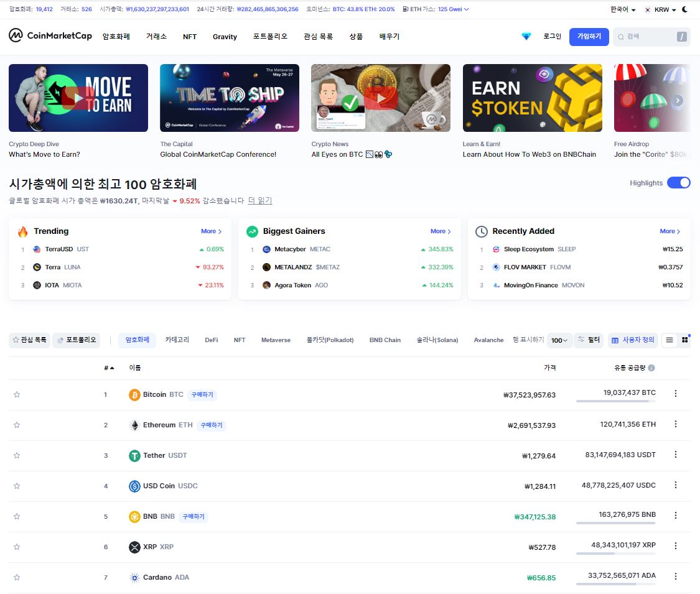
Task: Star XRP to add to watchlist
Action: click(17, 547)
